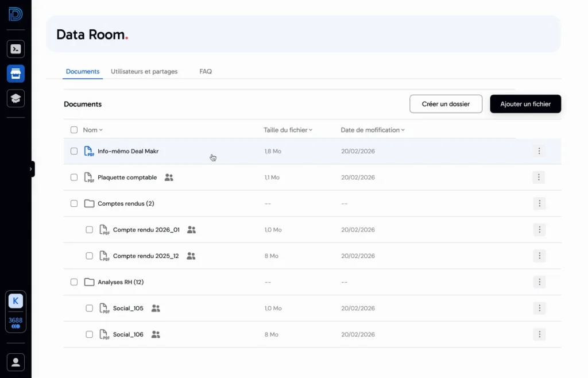588x378 pixels.
Task: Click the K workspace avatar in sidebar
Action: click(x=16, y=300)
